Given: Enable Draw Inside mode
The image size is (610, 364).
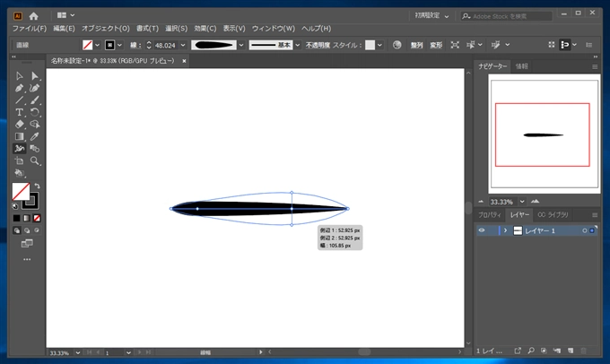Looking at the screenshot, I should 37,230.
